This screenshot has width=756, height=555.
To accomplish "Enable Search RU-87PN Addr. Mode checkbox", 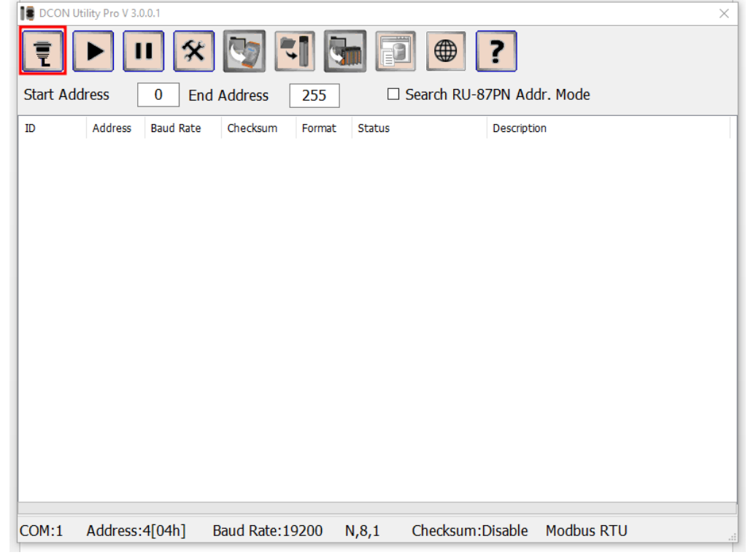I will coord(393,94).
